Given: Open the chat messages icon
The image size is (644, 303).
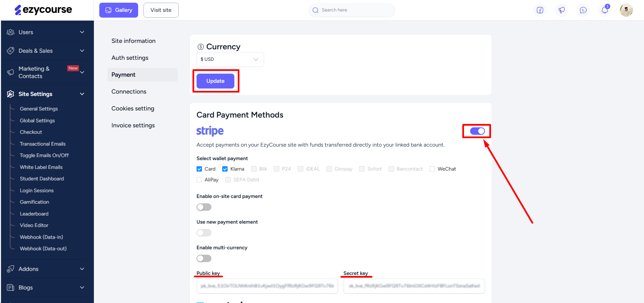Looking at the screenshot, I should 583,10.
